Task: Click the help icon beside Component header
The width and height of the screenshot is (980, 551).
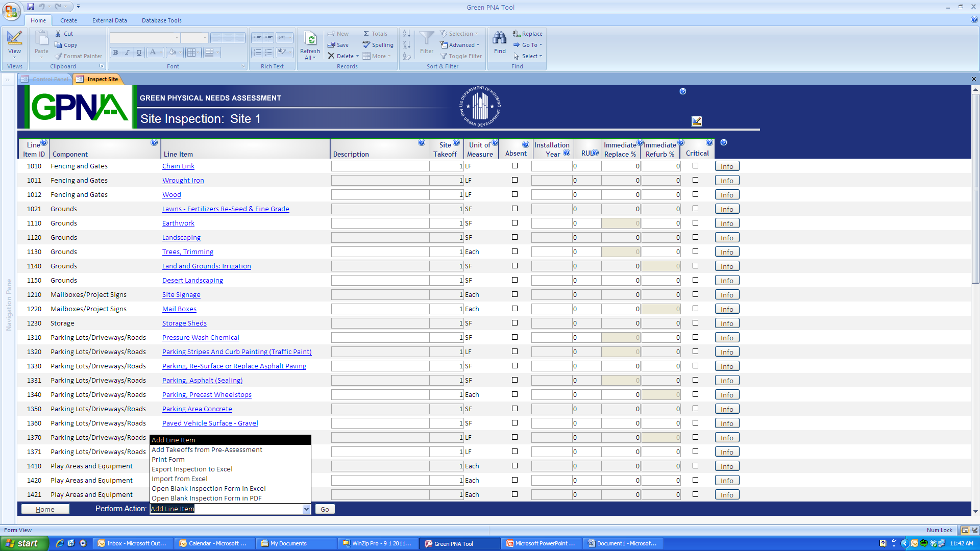Action: tap(154, 143)
